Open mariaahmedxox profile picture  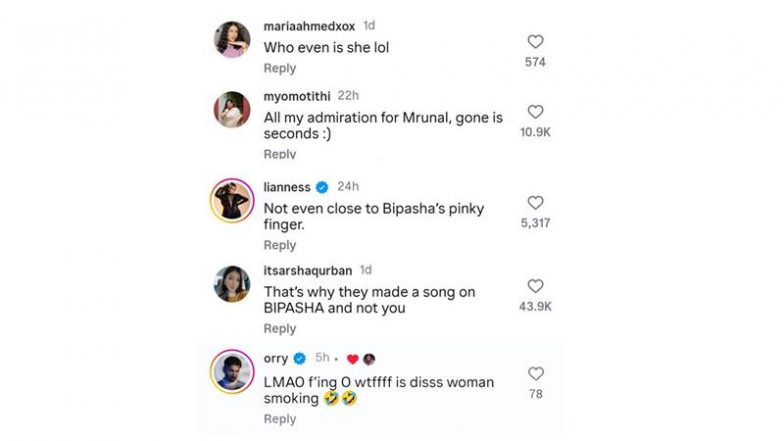point(232,40)
